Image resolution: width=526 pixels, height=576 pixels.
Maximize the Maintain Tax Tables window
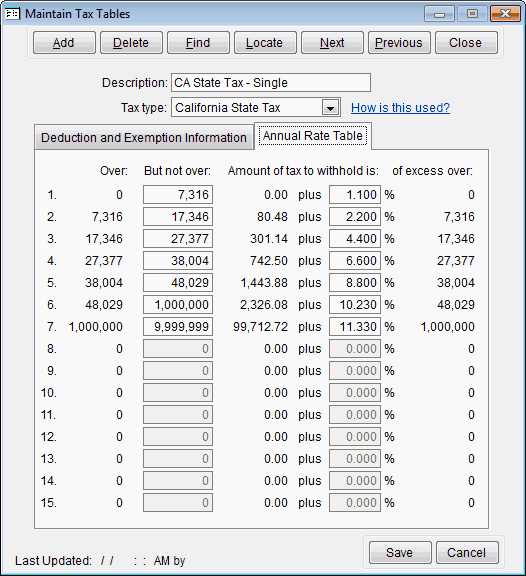472,14
